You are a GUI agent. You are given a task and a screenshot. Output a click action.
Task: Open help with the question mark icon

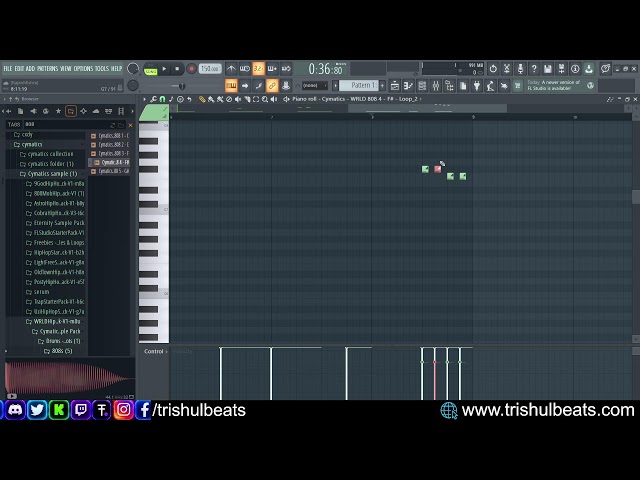(x=534, y=69)
